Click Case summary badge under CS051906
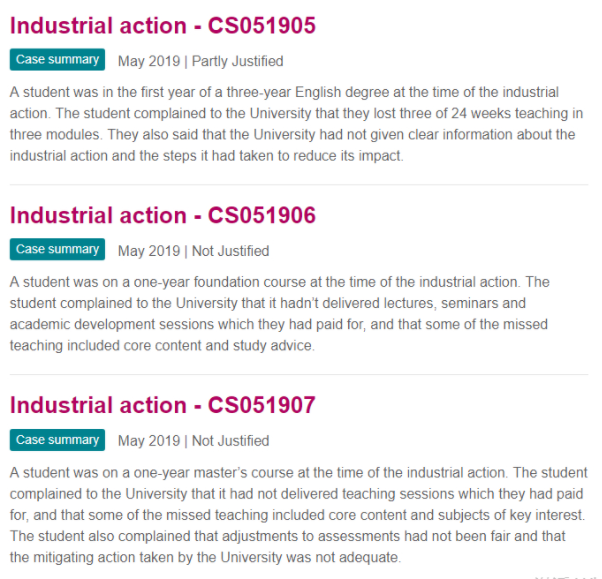 (57, 249)
